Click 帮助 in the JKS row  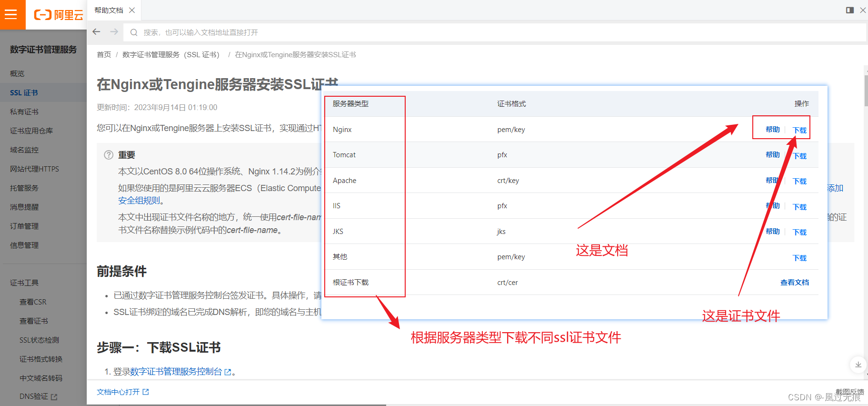click(x=773, y=231)
